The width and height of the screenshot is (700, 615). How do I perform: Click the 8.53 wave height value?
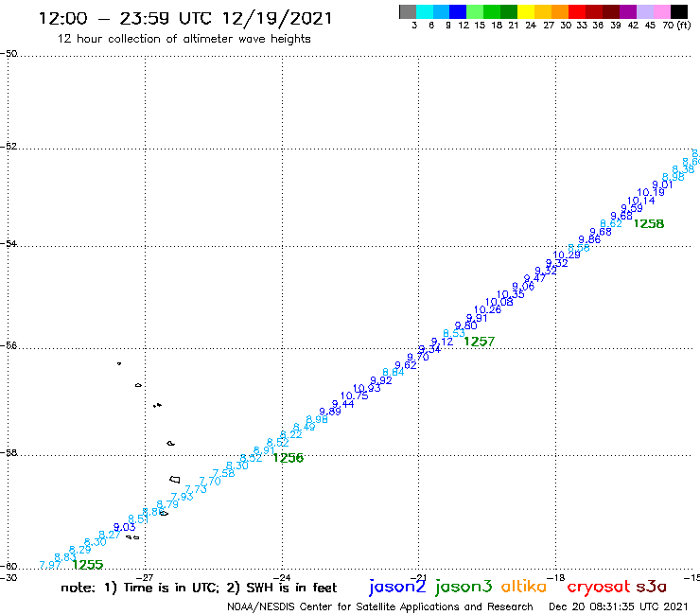coord(454,334)
